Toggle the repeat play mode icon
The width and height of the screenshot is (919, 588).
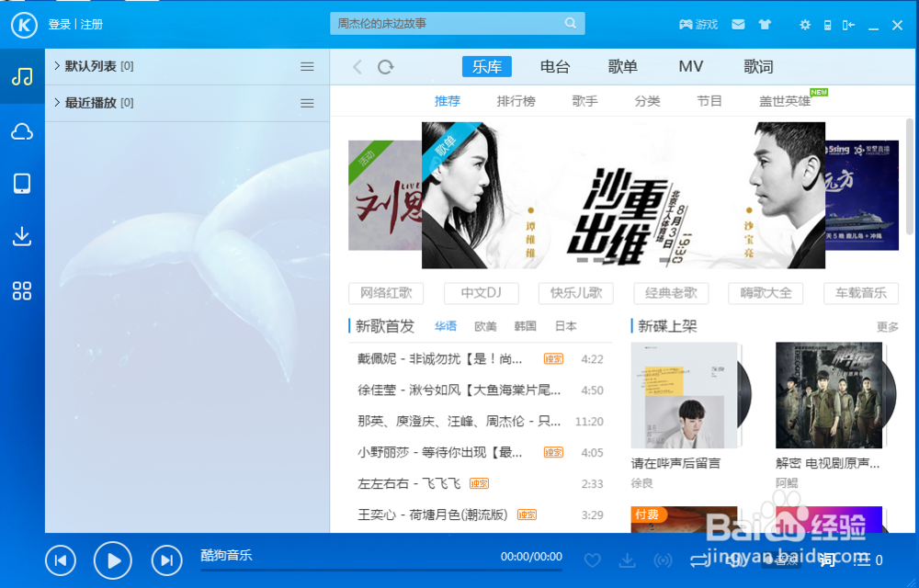point(698,560)
